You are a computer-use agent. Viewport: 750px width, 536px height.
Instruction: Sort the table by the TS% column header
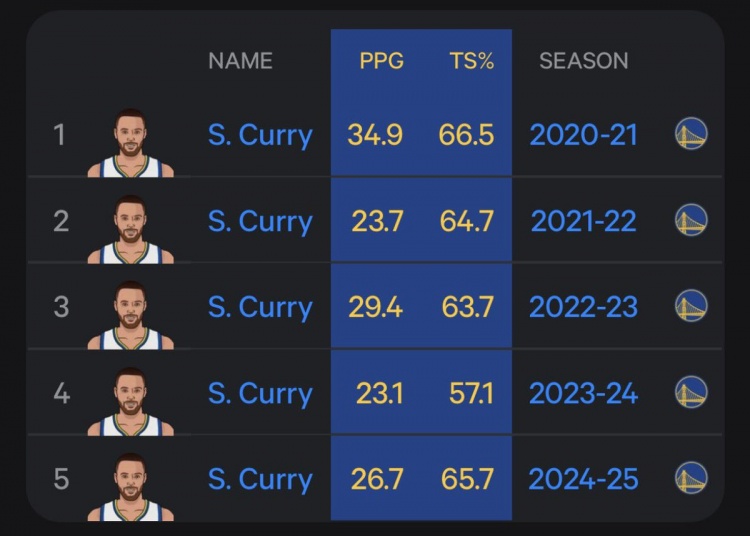click(471, 61)
